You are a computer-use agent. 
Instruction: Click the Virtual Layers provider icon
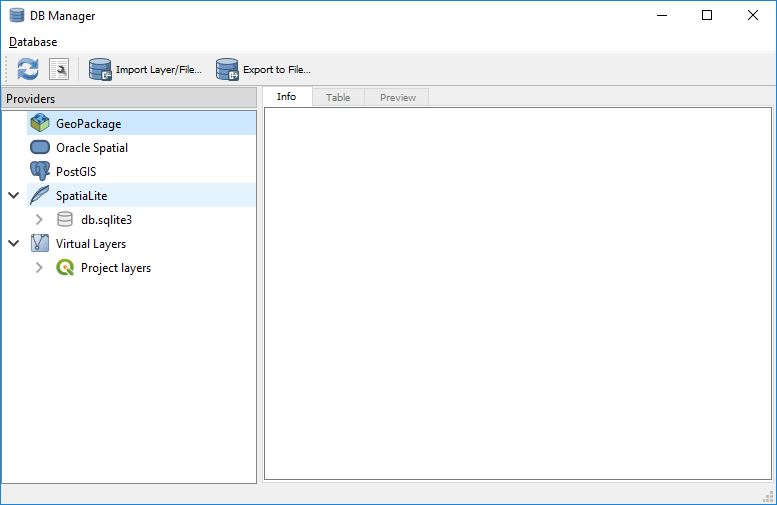coord(40,243)
